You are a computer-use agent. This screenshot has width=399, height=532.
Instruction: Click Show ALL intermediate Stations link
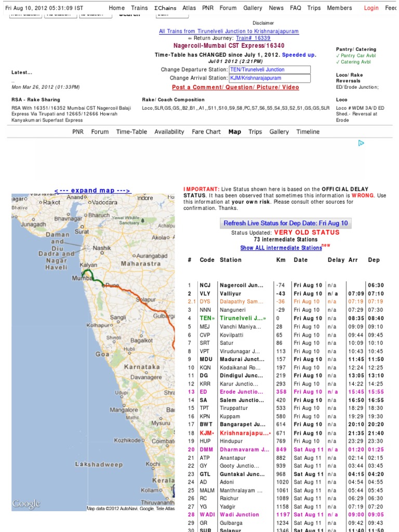pyautogui.click(x=281, y=248)
